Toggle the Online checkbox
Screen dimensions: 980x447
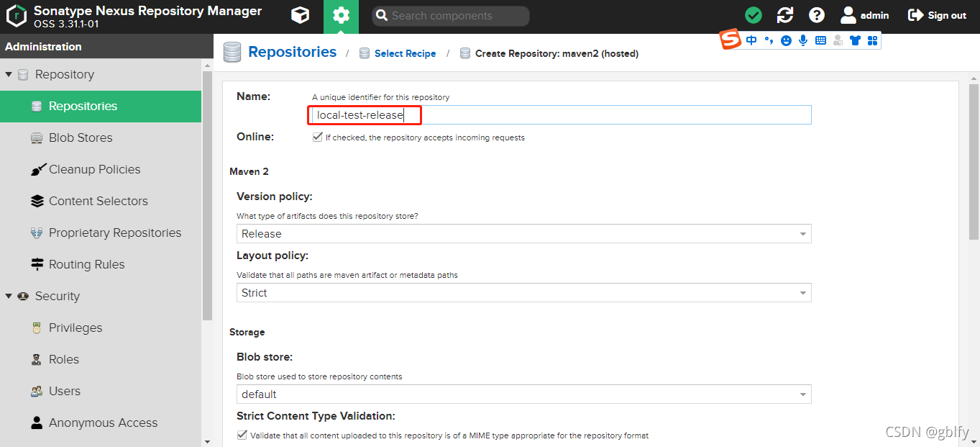[x=317, y=137]
